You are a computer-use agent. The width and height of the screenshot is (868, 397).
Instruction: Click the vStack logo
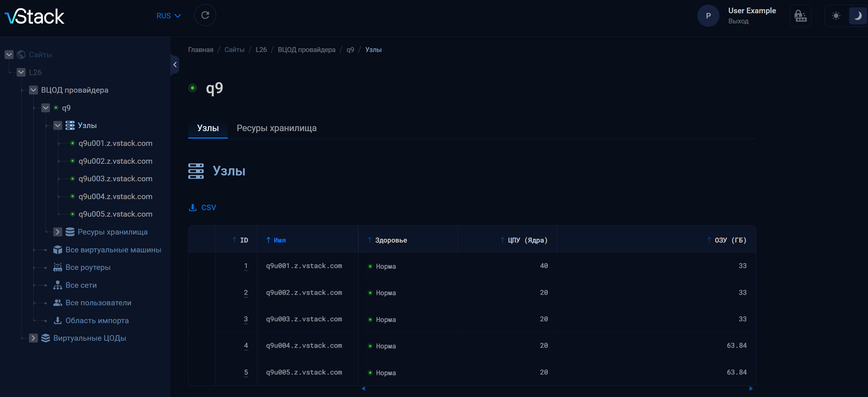35,16
